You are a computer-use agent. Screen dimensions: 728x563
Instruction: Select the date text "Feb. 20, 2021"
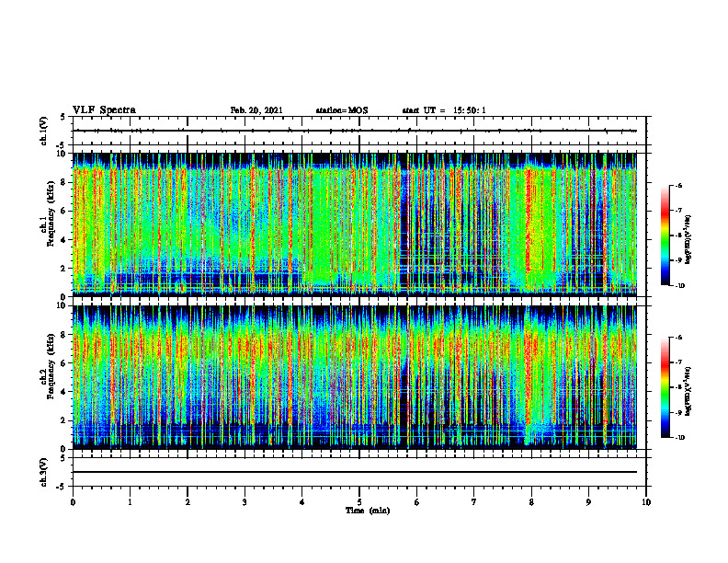click(256, 110)
